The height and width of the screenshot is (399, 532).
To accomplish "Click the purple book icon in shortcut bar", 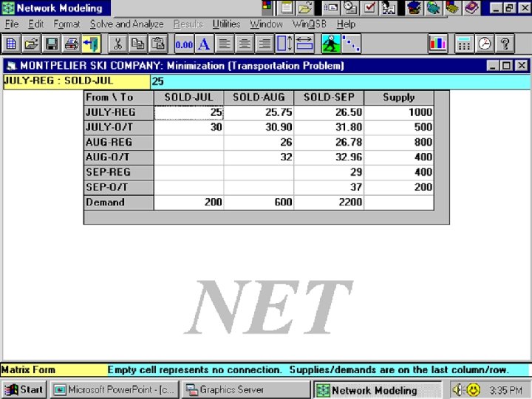I will pyautogui.click(x=471, y=7).
